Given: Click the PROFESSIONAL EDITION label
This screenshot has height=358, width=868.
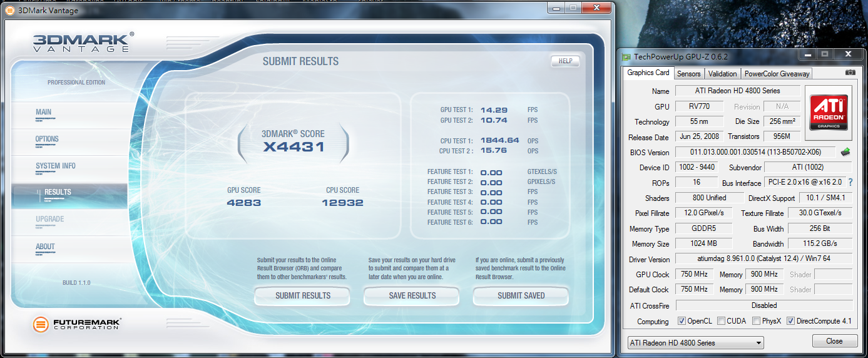Looking at the screenshot, I should [x=76, y=83].
